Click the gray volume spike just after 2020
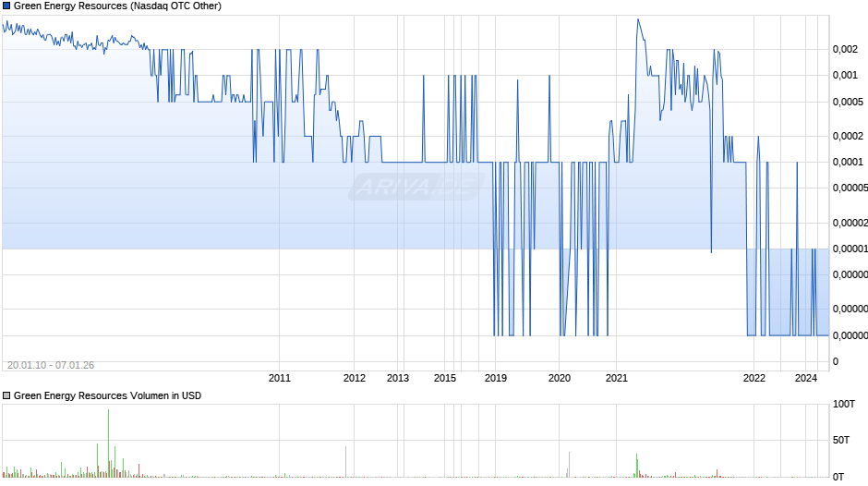This screenshot has width=868, height=486. point(569,465)
